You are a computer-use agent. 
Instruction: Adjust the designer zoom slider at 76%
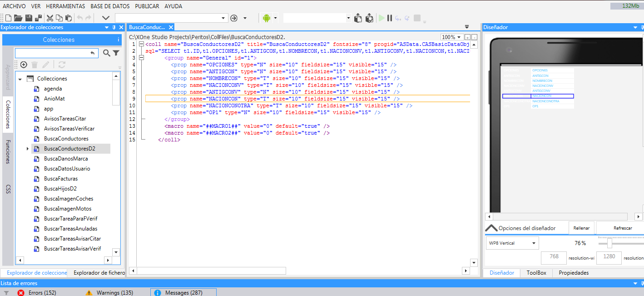click(x=609, y=243)
